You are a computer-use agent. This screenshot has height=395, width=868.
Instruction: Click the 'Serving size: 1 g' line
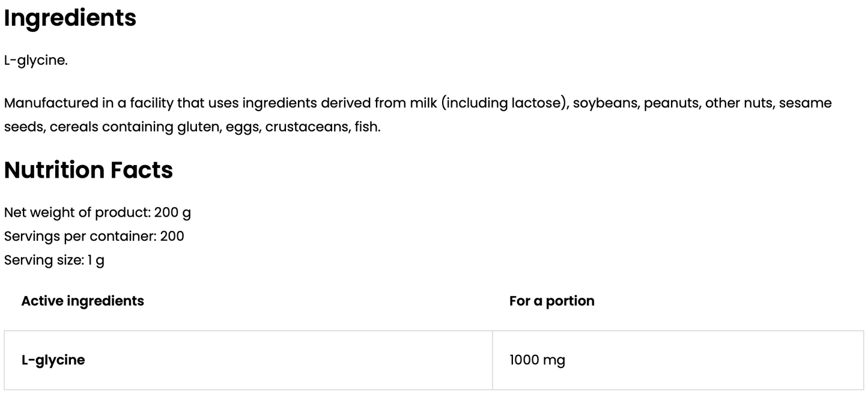(54, 261)
